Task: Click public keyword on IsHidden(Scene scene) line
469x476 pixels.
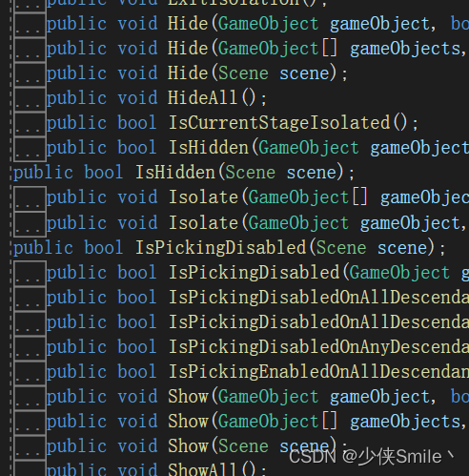Action: point(43,173)
